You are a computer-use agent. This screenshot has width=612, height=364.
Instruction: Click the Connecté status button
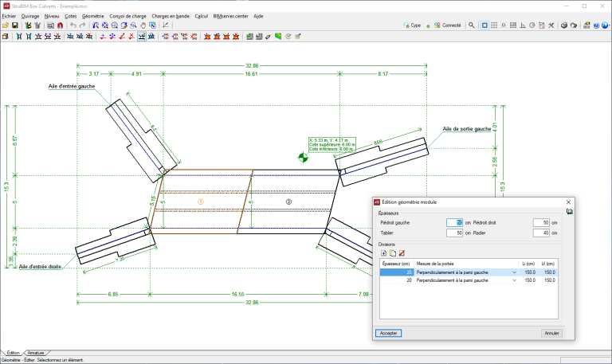(448, 25)
